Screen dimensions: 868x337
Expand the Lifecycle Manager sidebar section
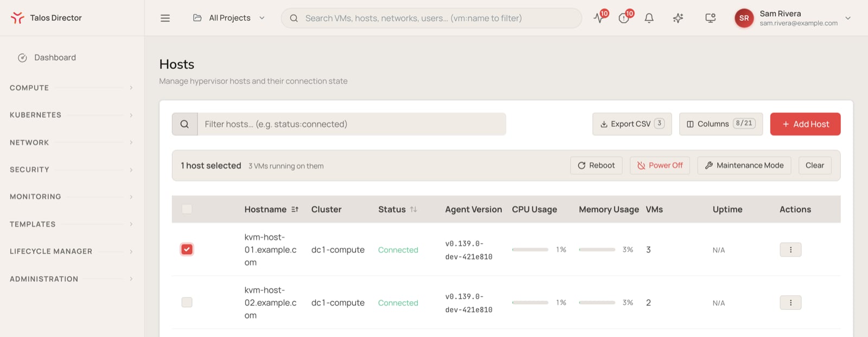tap(72, 251)
